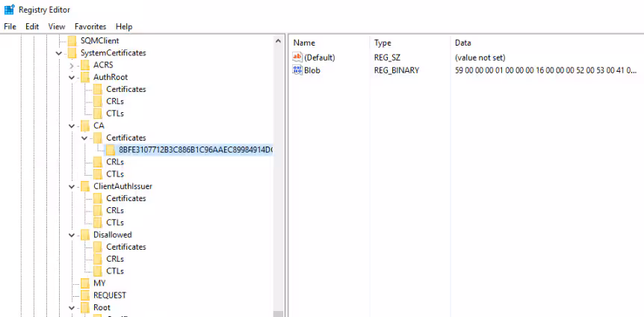Open the Edit menu
Screen dimensions: 644x317
pos(32,26)
